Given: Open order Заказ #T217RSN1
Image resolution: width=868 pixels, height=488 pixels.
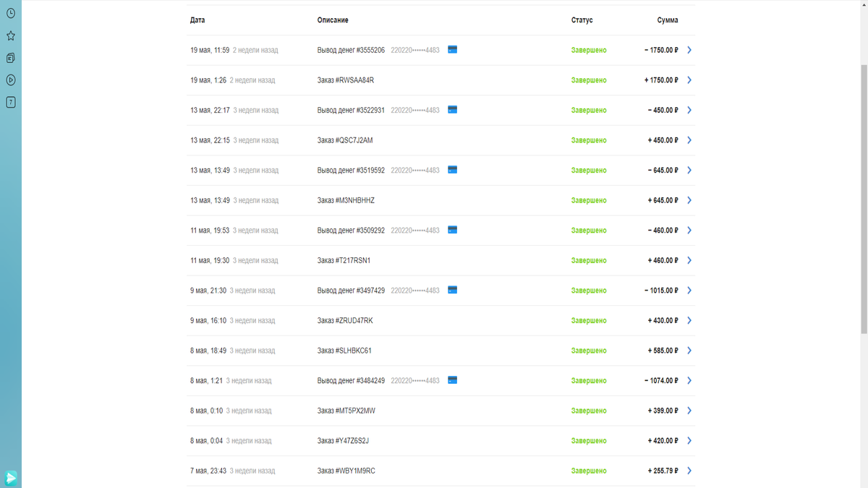Looking at the screenshot, I should pyautogui.click(x=344, y=260).
